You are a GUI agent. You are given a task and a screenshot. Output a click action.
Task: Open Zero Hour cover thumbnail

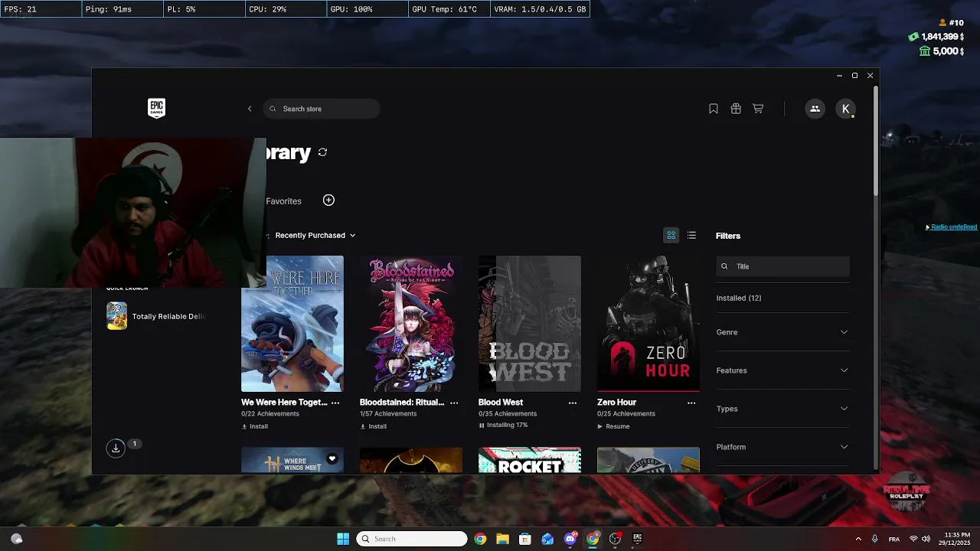(x=648, y=324)
